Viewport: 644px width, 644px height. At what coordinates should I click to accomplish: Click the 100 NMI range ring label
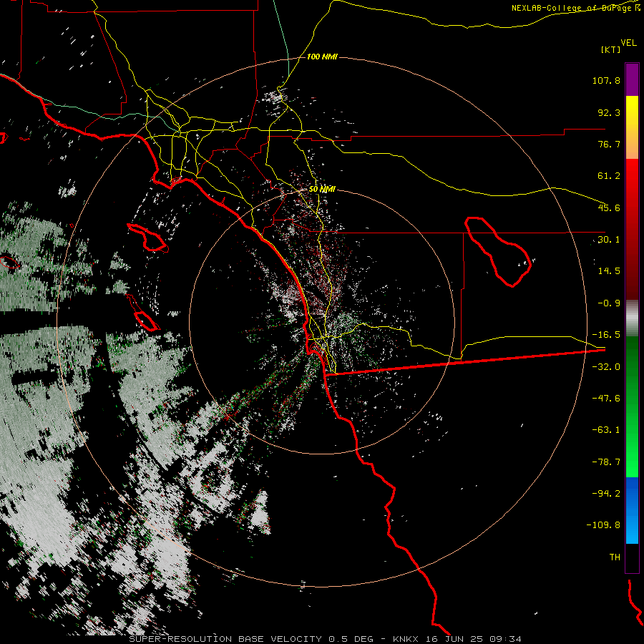(x=323, y=57)
